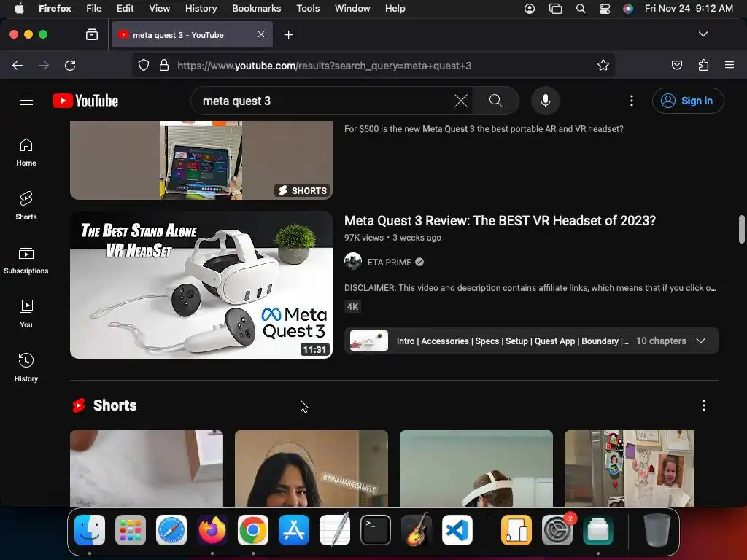Open the Intro | Accessories chapters preview

pyautogui.click(x=531, y=341)
